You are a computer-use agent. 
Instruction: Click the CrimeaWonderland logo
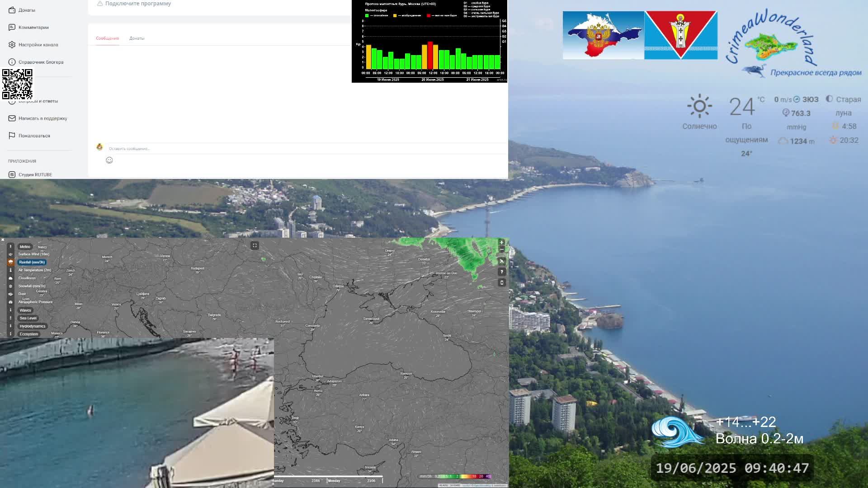coord(793,44)
